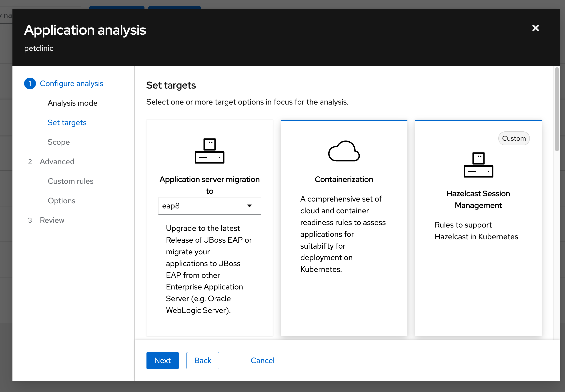Viewport: 565px width, 392px height.
Task: Open the Options wizard step
Action: 62,201
